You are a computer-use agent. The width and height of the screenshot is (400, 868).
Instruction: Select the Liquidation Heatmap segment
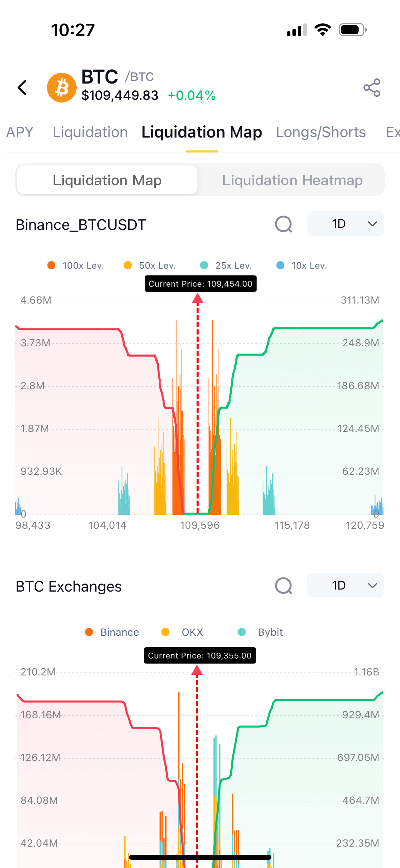[292, 180]
